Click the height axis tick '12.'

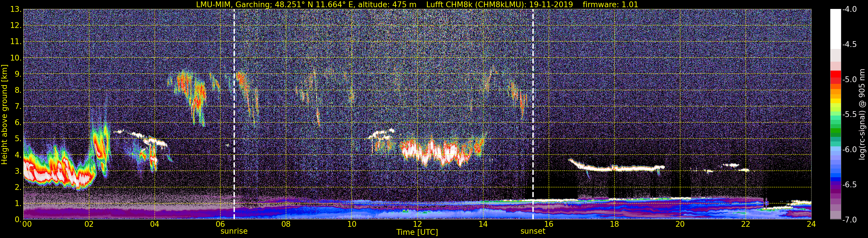click(x=16, y=26)
